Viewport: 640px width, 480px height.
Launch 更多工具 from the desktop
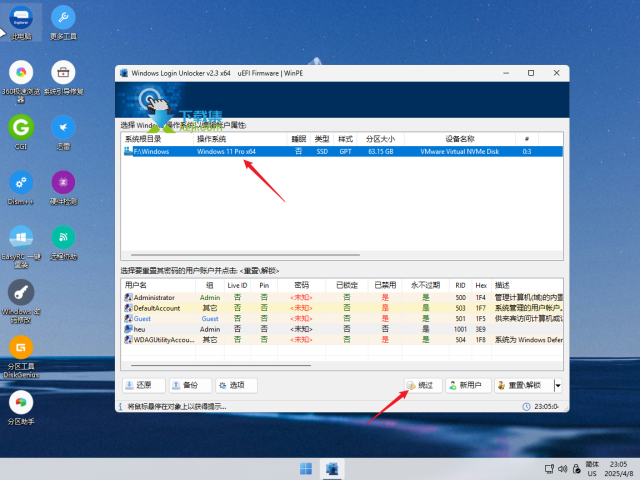point(63,18)
